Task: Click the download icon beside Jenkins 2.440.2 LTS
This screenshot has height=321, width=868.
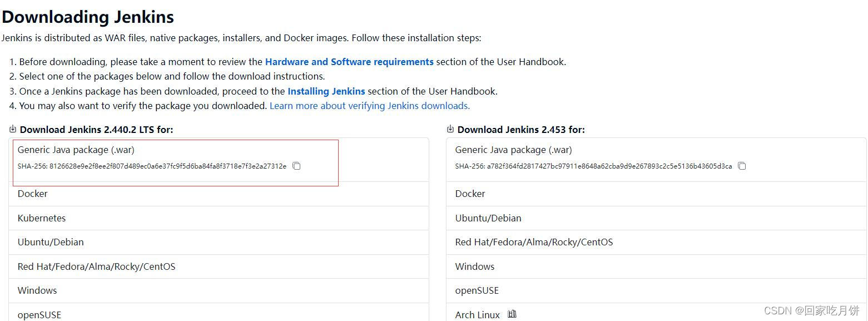Action: tap(13, 129)
